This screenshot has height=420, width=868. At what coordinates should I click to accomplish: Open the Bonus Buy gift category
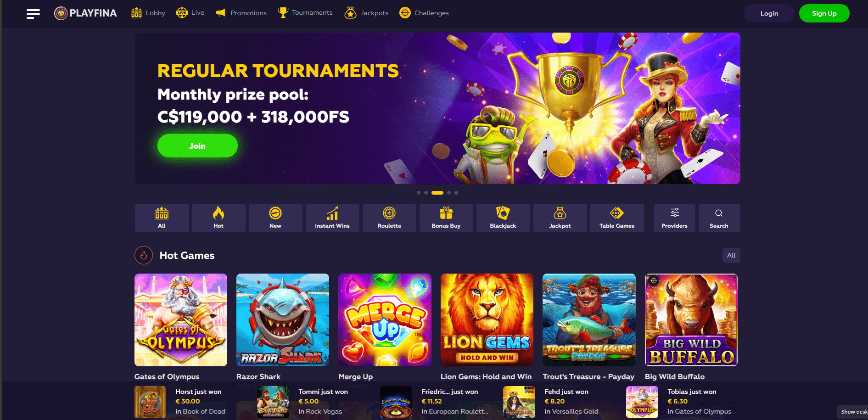click(x=446, y=218)
